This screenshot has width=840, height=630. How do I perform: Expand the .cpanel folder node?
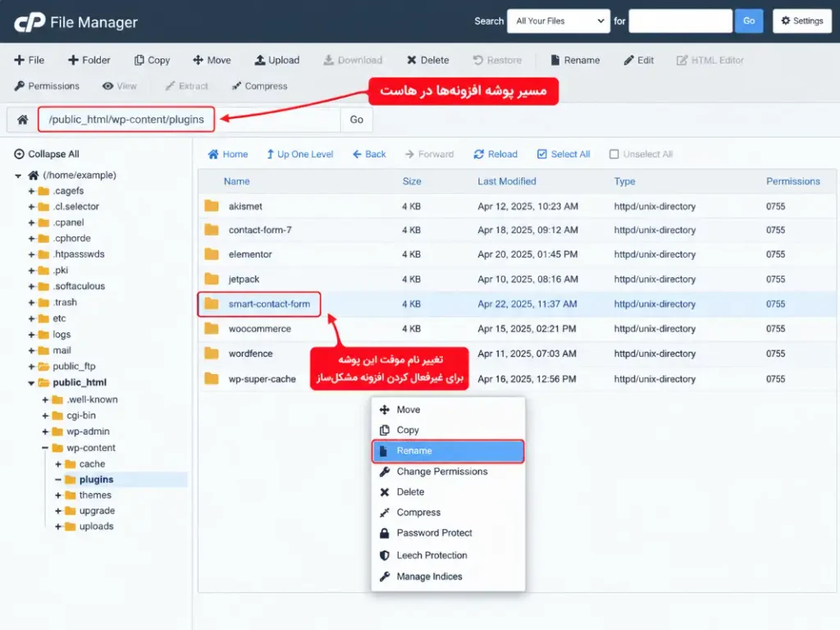click(x=31, y=223)
